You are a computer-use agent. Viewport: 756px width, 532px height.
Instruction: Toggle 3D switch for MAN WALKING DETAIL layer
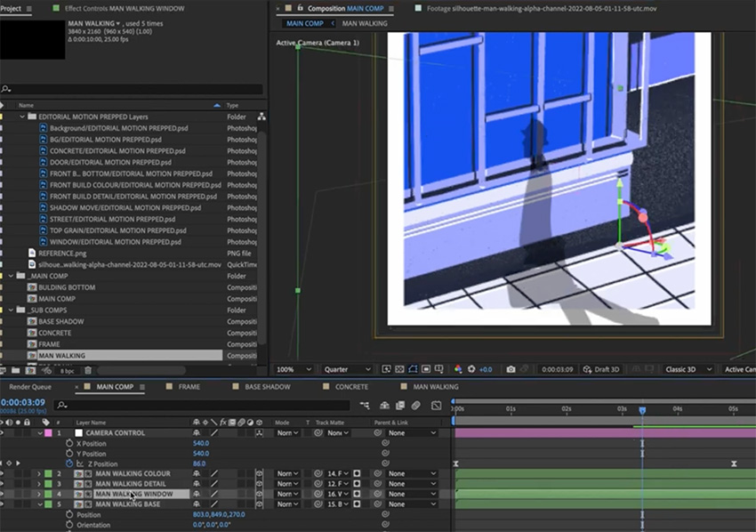(x=259, y=484)
